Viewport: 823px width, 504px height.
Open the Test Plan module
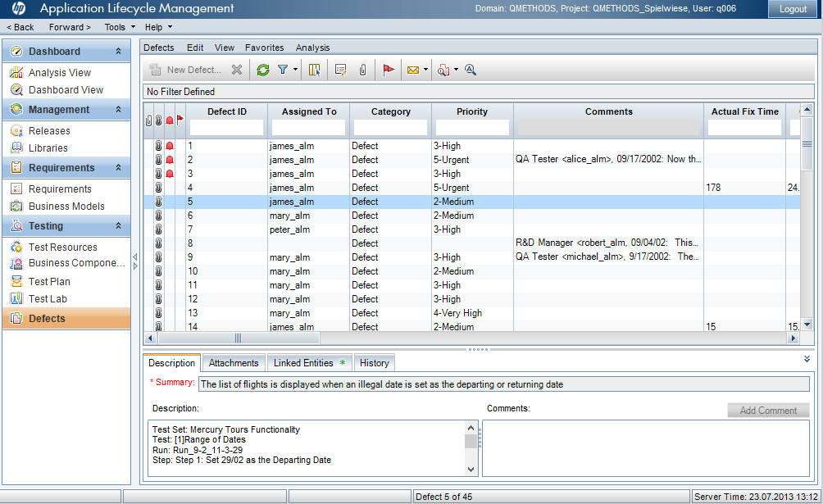[x=49, y=281]
